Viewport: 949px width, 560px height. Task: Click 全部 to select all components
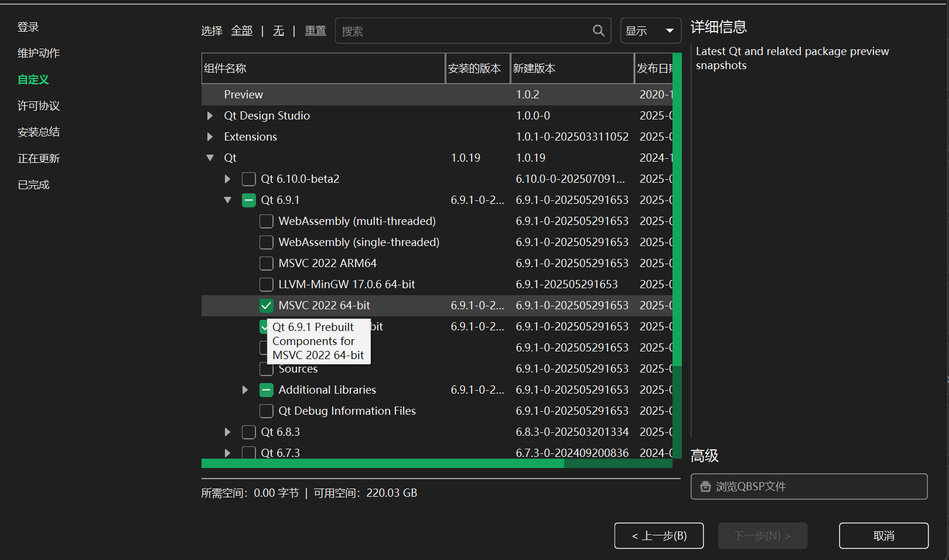pyautogui.click(x=242, y=30)
